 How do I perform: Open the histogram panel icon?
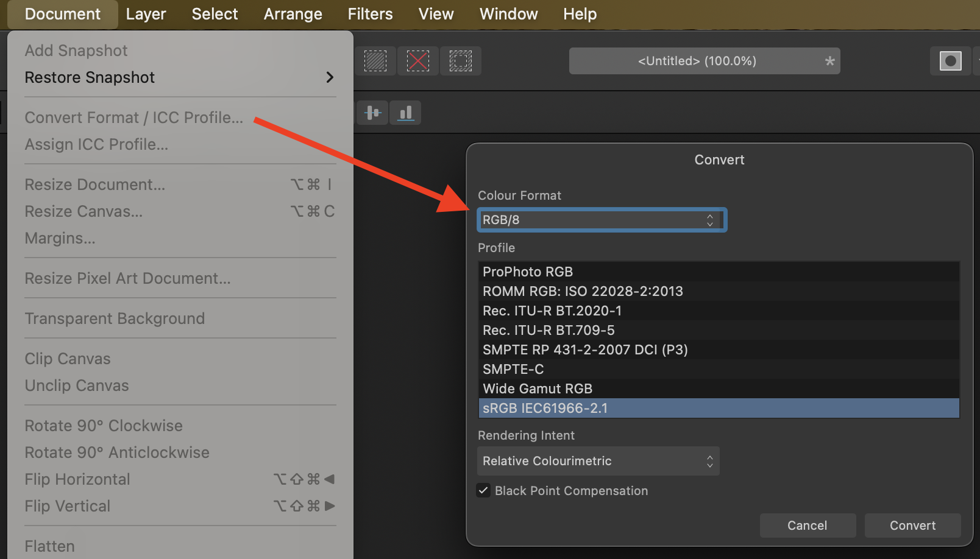click(405, 113)
